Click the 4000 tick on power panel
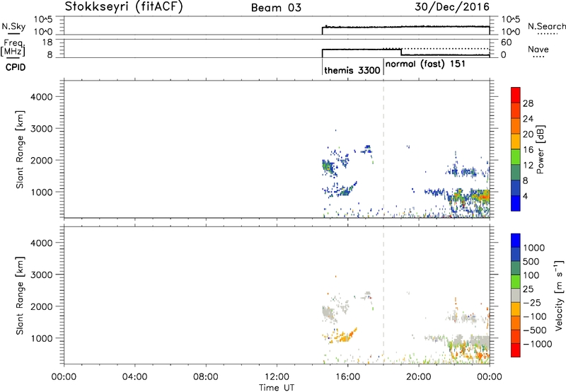The height and width of the screenshot is (392, 566). click(41, 97)
